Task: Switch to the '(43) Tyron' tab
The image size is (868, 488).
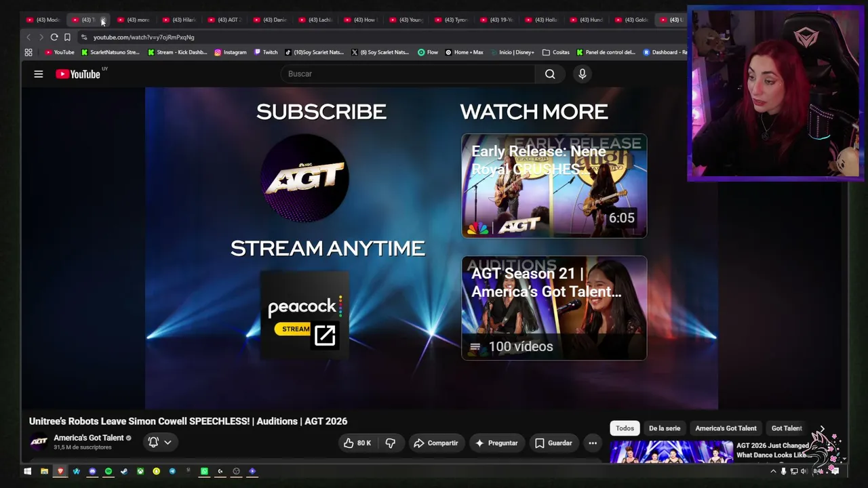Action: click(x=452, y=20)
